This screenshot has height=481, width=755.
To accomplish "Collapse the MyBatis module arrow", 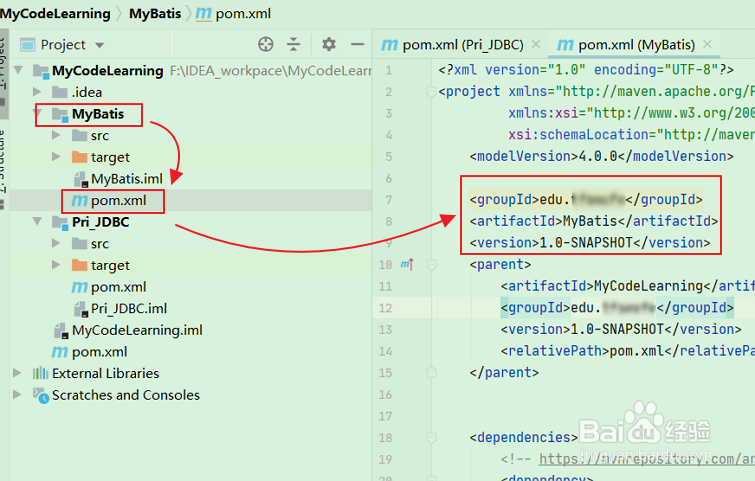I will pos(38,114).
